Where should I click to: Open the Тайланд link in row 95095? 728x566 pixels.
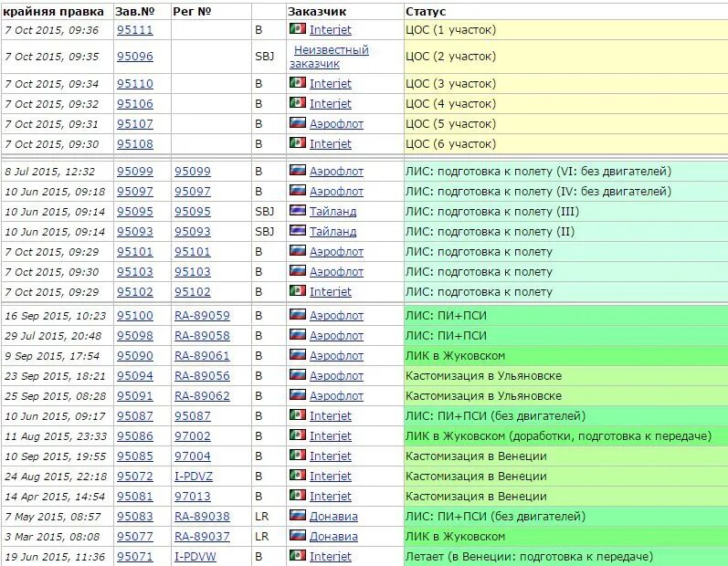click(332, 212)
